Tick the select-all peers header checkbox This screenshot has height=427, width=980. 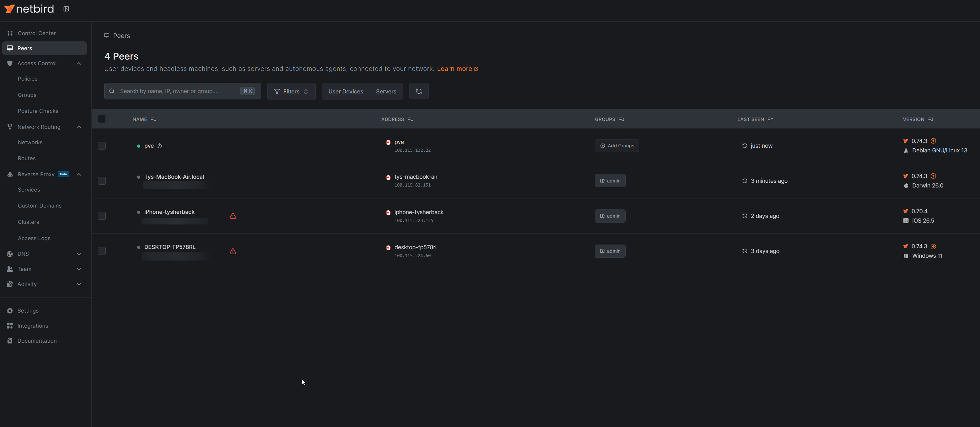point(102,119)
